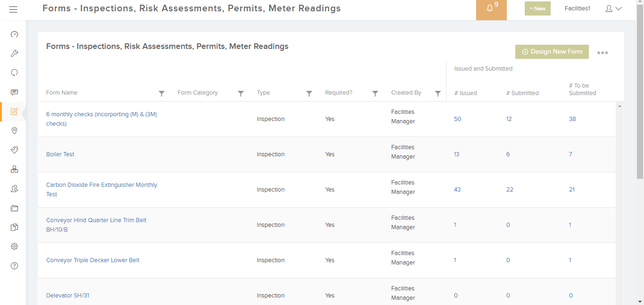Sort by # Submitted column header
This screenshot has height=305, width=644.
pyautogui.click(x=522, y=93)
